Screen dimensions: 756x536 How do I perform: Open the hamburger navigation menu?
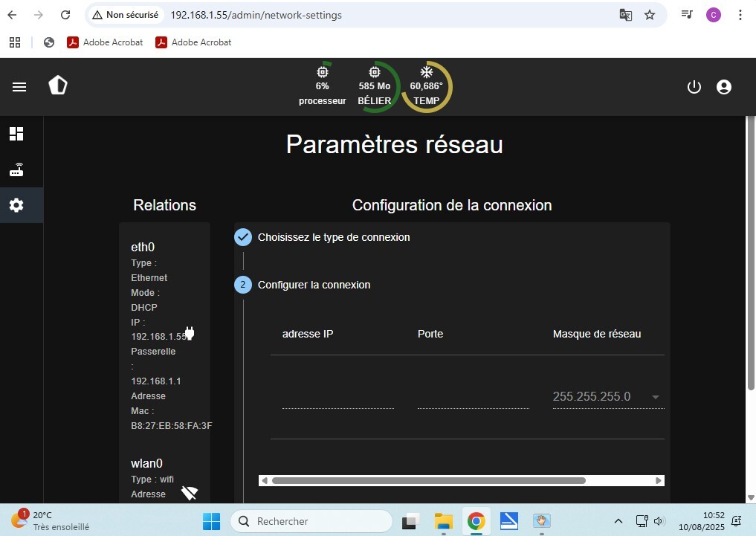tap(19, 87)
